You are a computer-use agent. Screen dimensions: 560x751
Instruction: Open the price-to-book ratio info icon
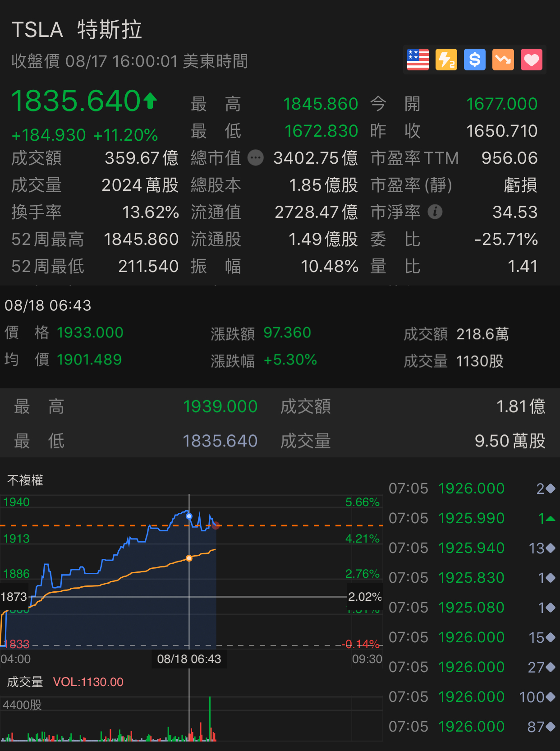[435, 212]
